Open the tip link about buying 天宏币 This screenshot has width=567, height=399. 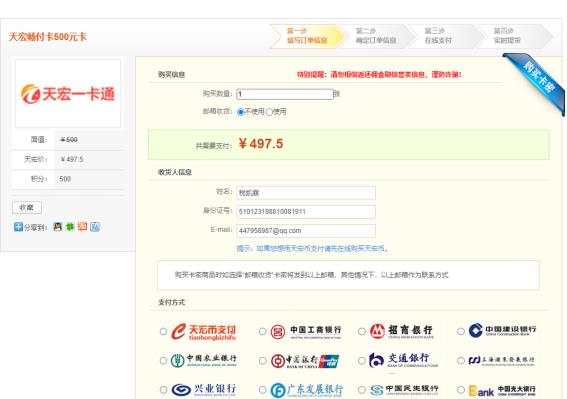(x=312, y=249)
